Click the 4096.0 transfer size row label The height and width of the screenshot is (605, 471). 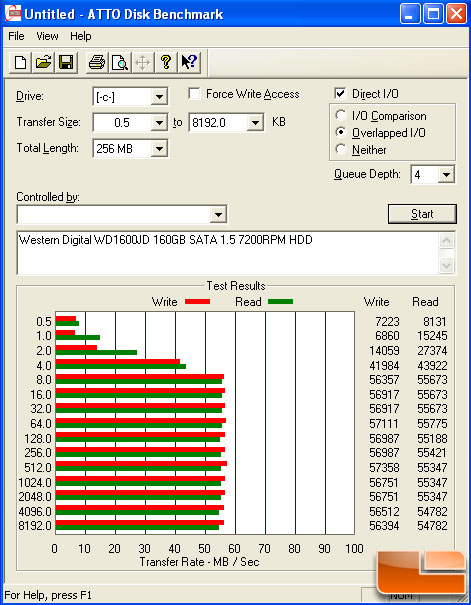pos(35,512)
